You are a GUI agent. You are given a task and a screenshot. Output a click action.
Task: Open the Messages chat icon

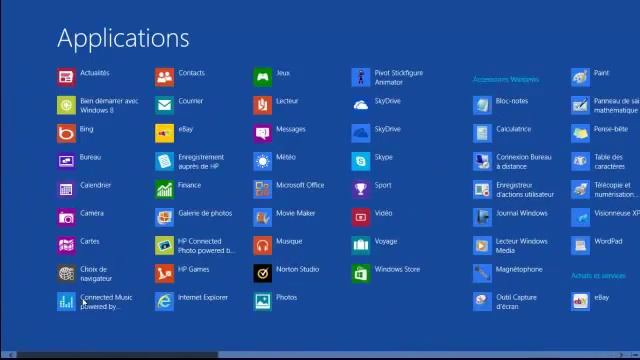[x=262, y=133]
